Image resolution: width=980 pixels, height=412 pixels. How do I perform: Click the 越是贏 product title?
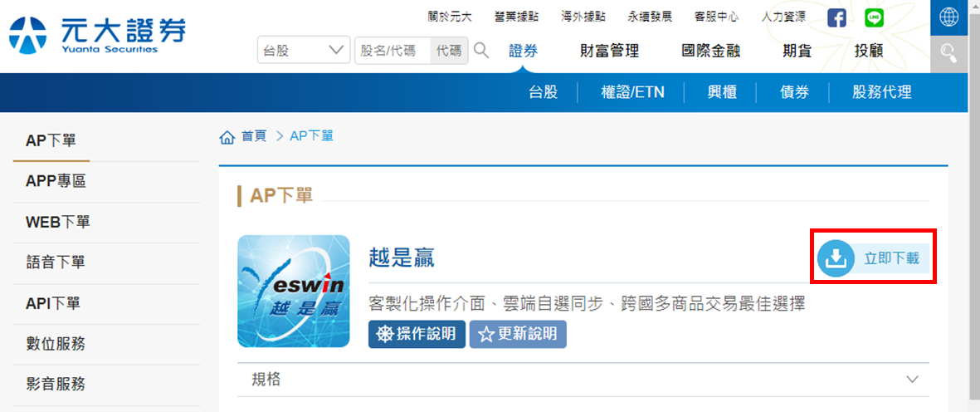(x=402, y=257)
